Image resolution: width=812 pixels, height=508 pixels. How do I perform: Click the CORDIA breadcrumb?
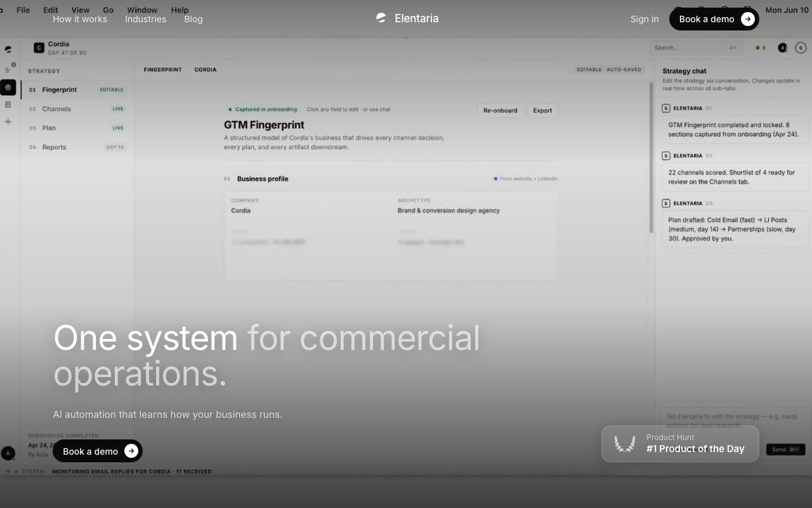pos(206,70)
